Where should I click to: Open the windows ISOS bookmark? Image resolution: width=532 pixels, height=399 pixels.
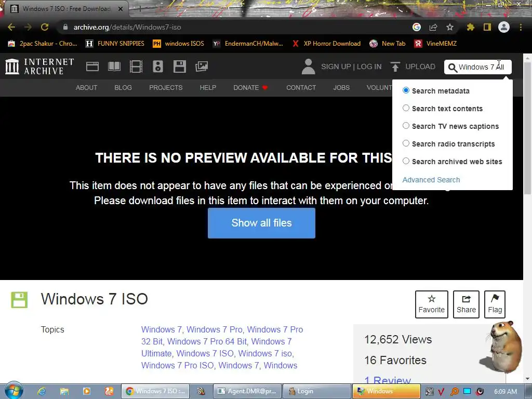pyautogui.click(x=179, y=44)
